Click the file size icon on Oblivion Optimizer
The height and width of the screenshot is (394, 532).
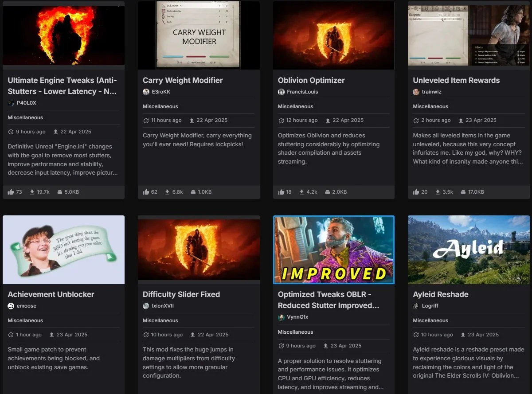[x=328, y=192]
